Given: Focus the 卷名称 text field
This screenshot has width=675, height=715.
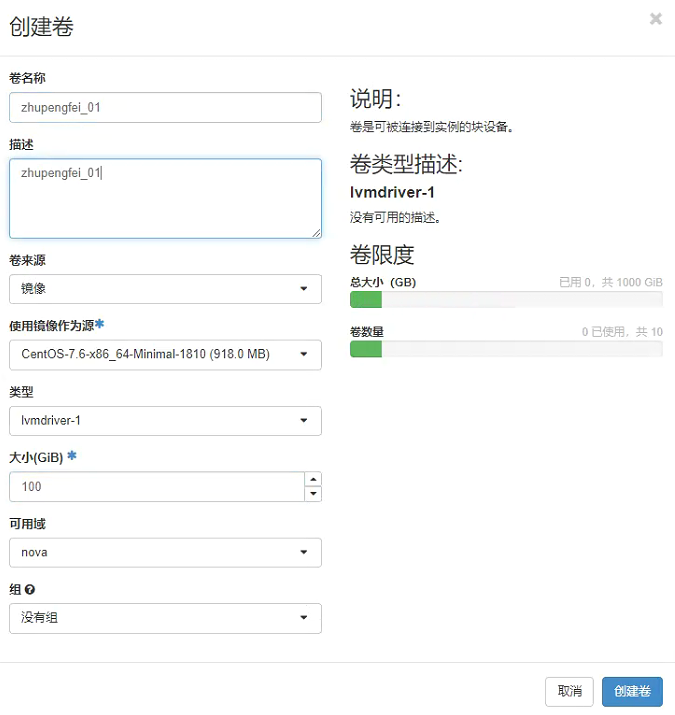Looking at the screenshot, I should [165, 108].
